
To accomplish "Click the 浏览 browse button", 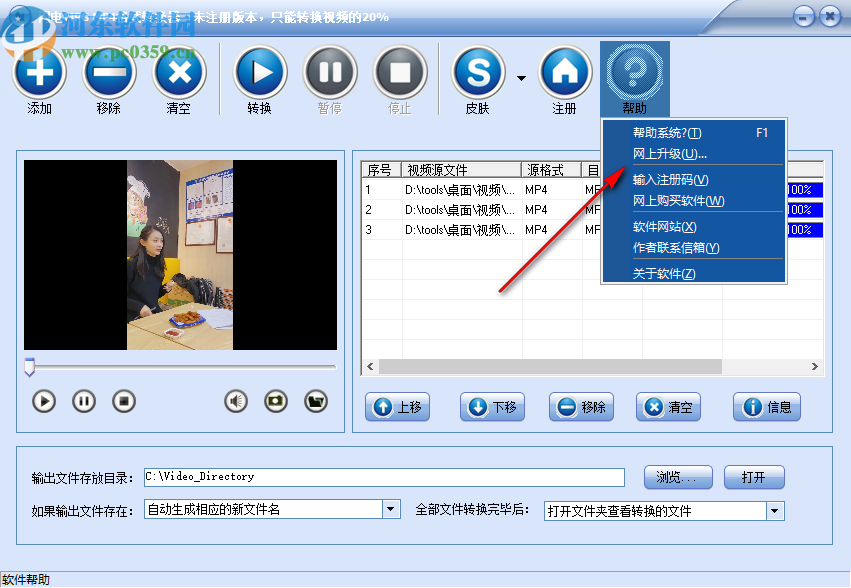I will 677,477.
